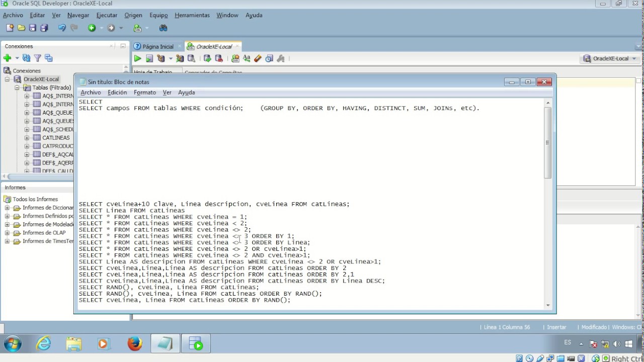Open dropdown arrow beside New Connection plus
This screenshot has width=644, height=362.
tap(17, 58)
